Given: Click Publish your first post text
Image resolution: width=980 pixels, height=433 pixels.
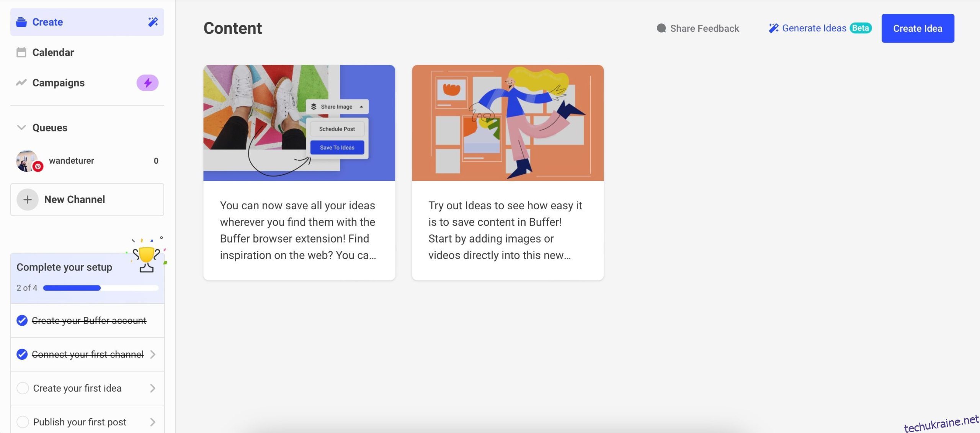Looking at the screenshot, I should coord(80,422).
